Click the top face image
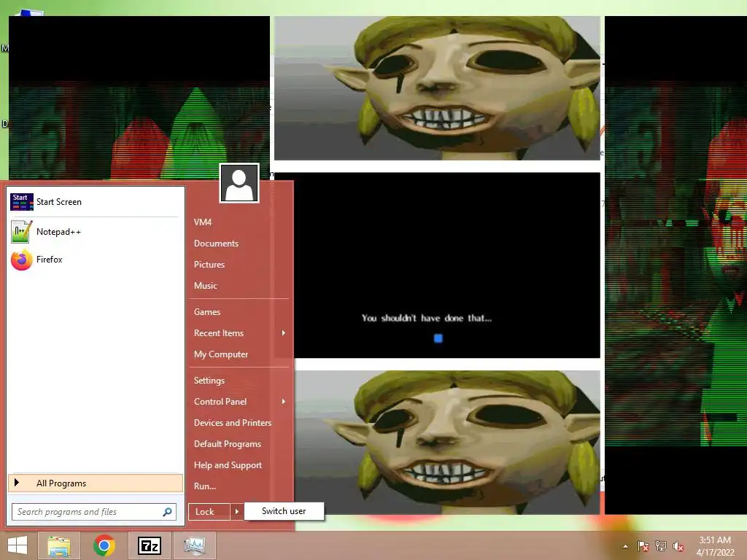Screen dimensions: 747x560 pos(438,88)
